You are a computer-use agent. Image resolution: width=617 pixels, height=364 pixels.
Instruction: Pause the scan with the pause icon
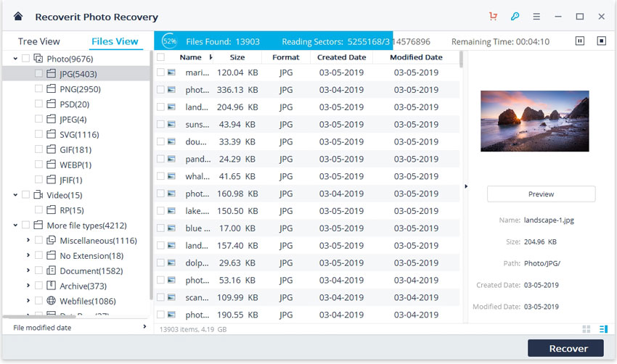579,41
